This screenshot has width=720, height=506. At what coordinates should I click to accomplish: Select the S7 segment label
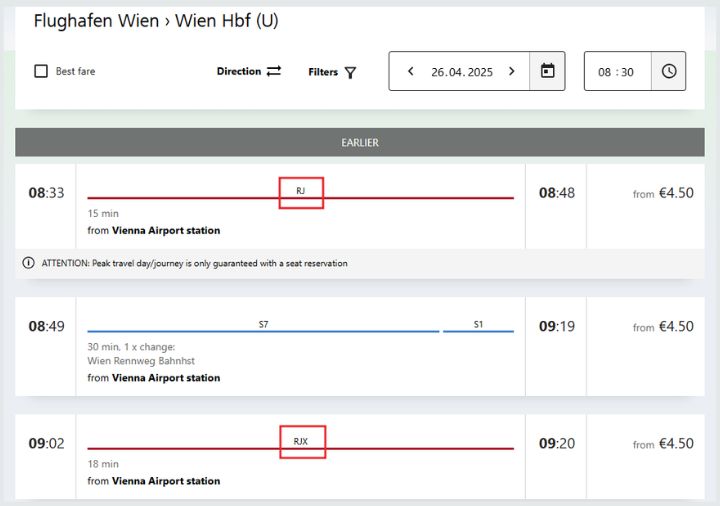click(x=263, y=325)
